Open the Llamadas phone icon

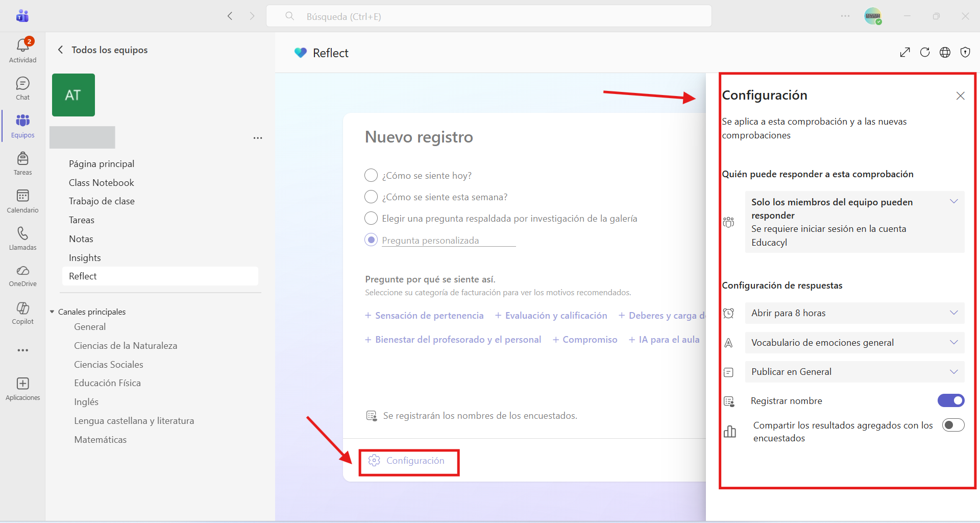click(22, 239)
